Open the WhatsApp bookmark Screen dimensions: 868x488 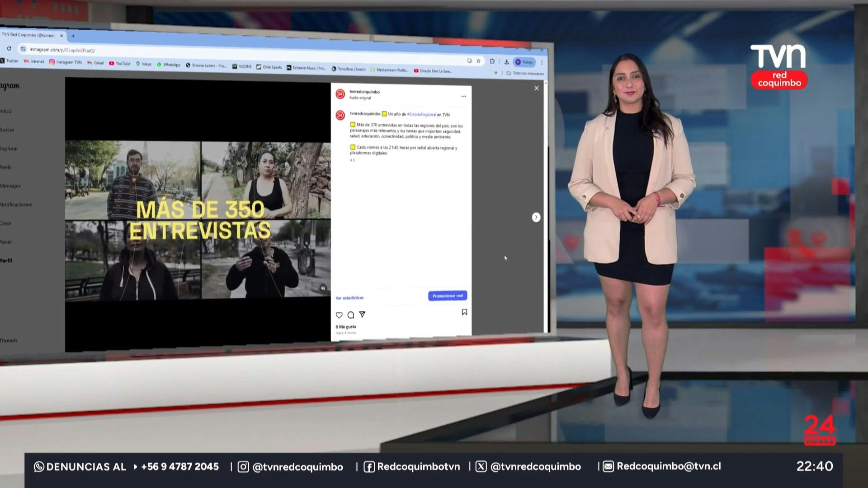[x=169, y=65]
